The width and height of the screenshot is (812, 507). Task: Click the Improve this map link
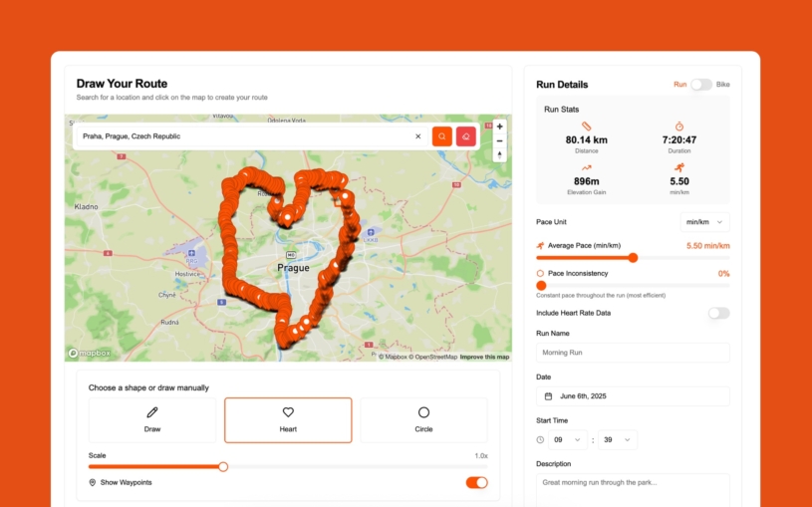point(484,357)
